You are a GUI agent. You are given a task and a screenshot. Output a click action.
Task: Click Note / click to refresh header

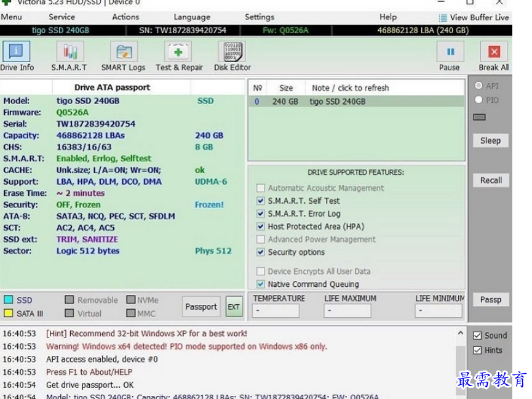(351, 88)
